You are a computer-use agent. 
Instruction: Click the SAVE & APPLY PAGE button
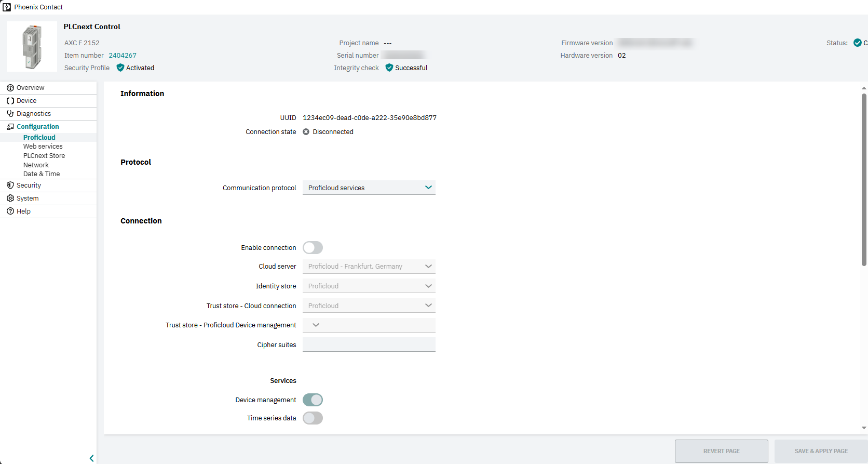click(821, 451)
